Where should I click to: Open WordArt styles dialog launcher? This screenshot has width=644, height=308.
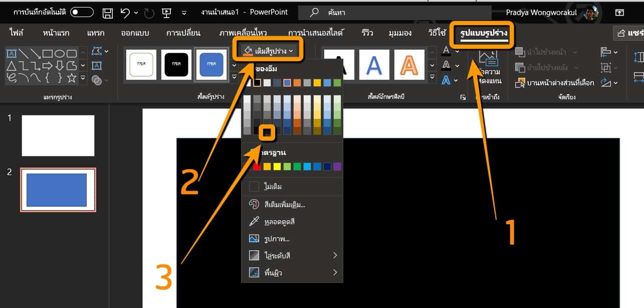(463, 98)
